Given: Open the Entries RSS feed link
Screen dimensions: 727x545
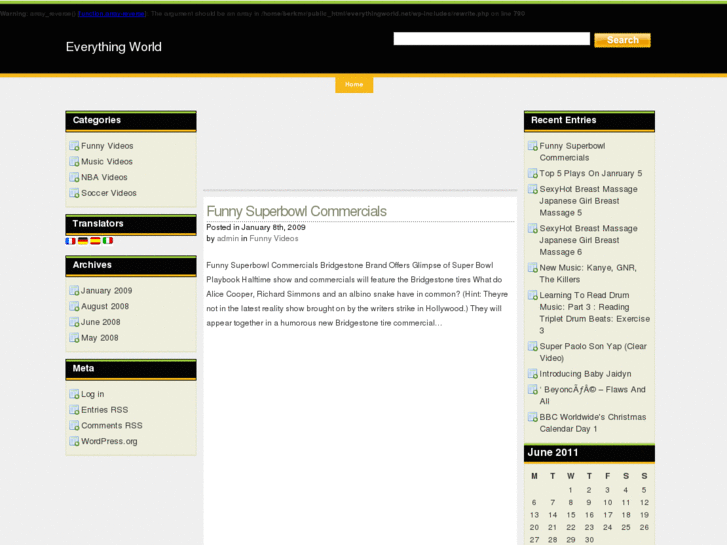Looking at the screenshot, I should click(x=104, y=410).
